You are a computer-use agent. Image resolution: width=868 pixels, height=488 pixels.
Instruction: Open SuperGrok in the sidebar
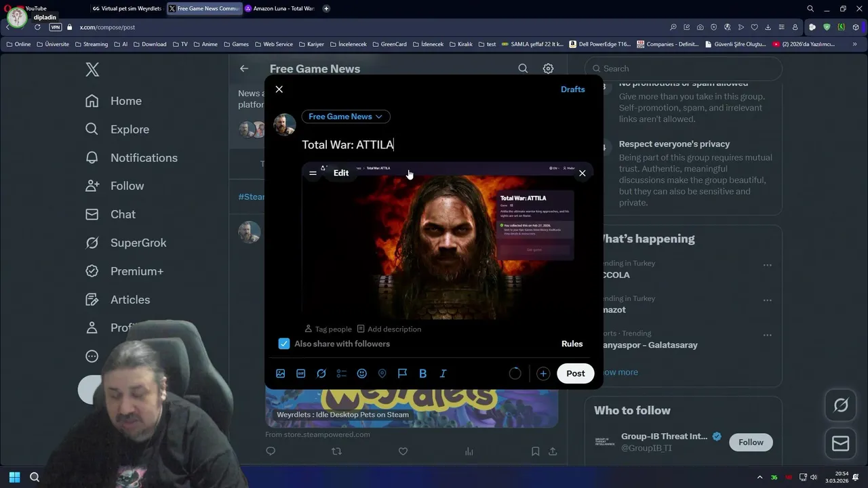pyautogui.click(x=126, y=243)
